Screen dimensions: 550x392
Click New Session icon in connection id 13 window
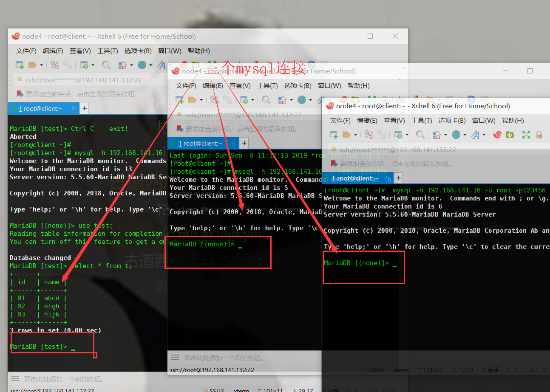(x=20, y=65)
